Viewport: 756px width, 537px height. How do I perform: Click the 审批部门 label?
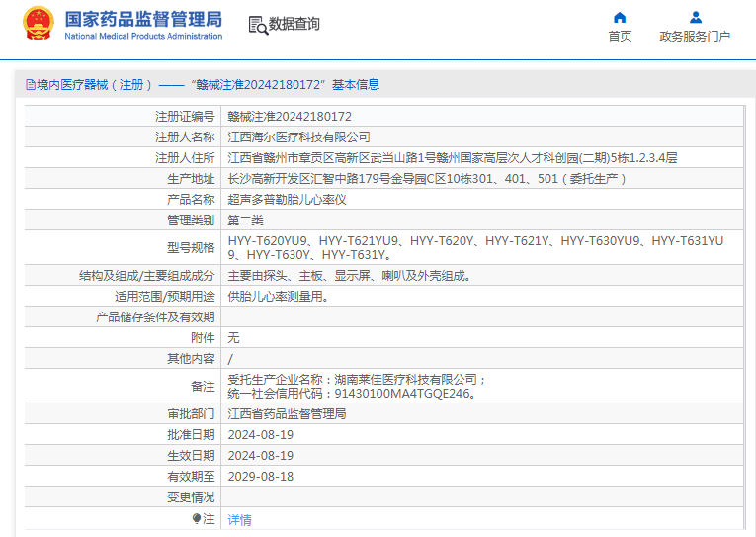tap(191, 414)
